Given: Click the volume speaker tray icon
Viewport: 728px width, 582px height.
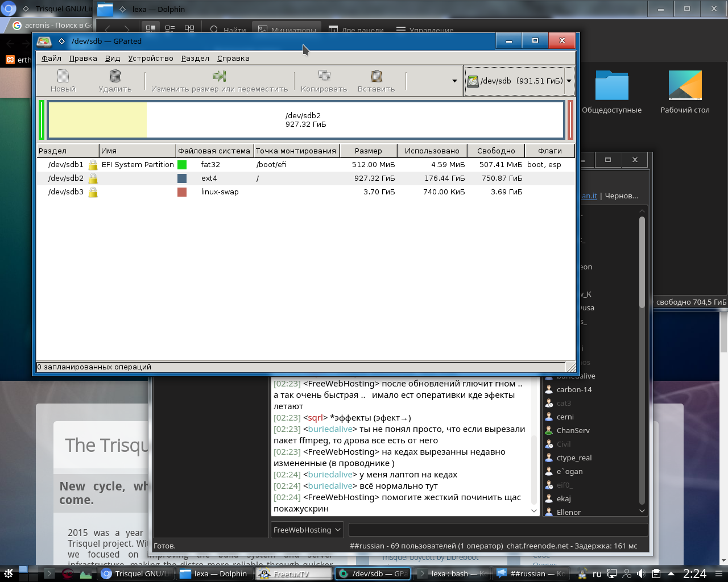Looking at the screenshot, I should pyautogui.click(x=641, y=573).
